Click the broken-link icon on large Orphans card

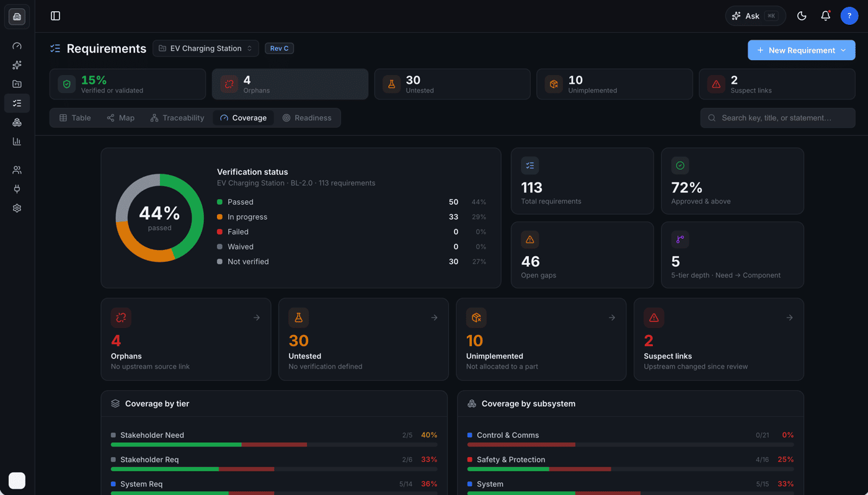(121, 318)
